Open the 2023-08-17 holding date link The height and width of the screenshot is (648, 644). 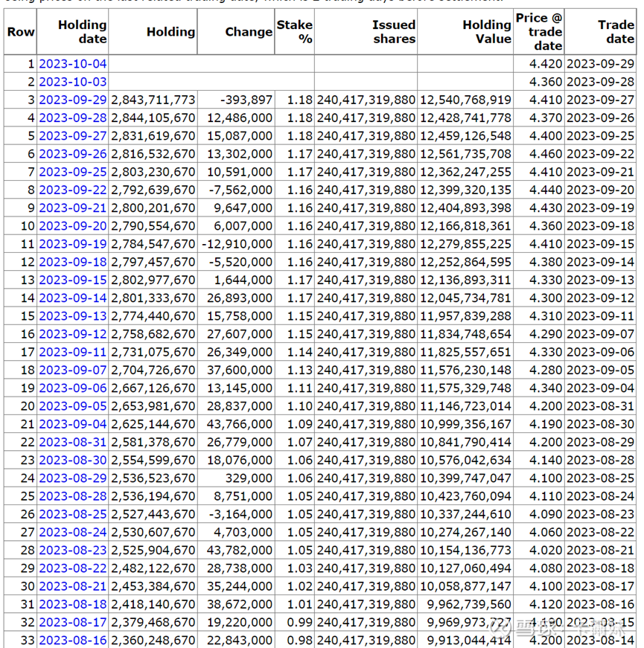click(x=73, y=623)
